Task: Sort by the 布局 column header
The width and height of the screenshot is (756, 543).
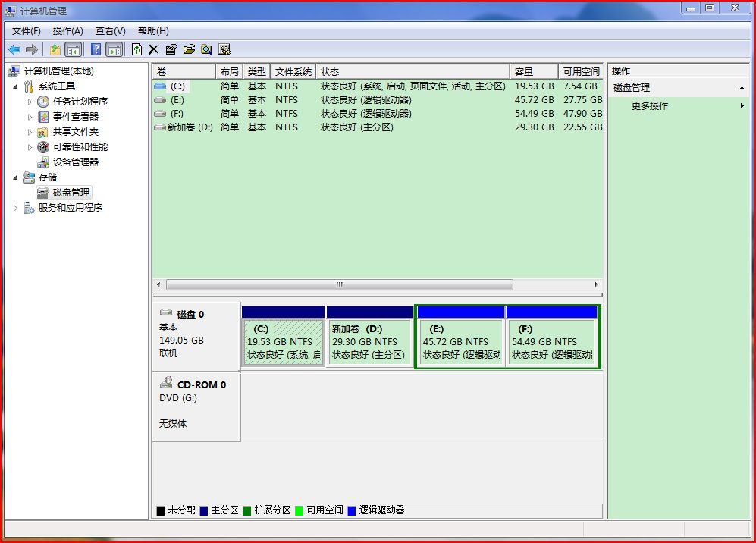Action: [x=230, y=72]
